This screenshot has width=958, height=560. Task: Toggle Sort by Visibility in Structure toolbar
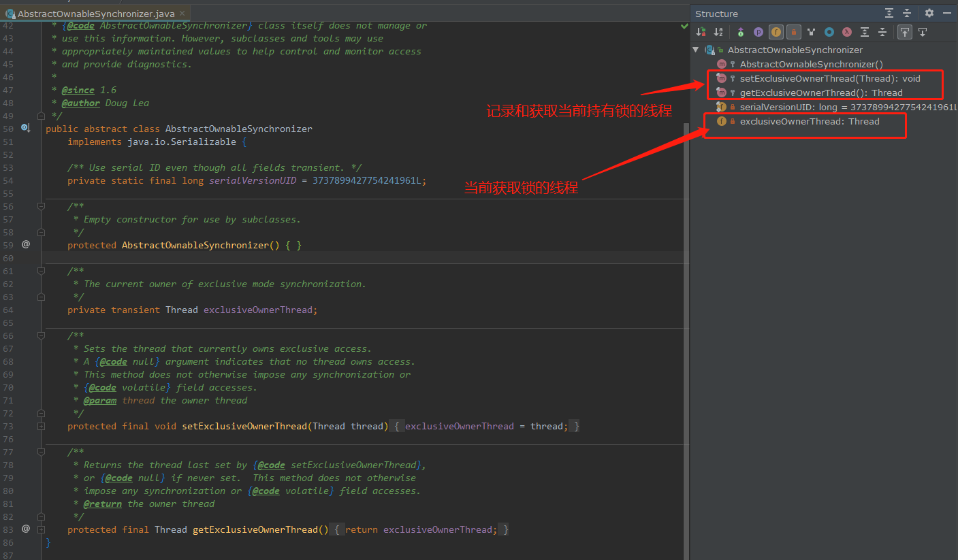point(701,32)
